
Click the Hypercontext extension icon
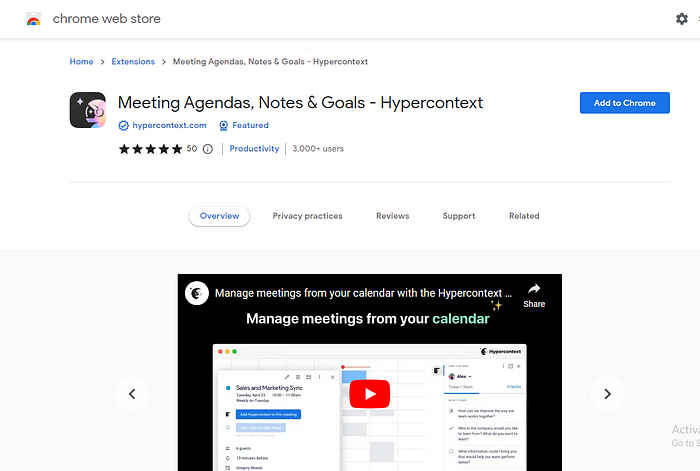tap(88, 110)
